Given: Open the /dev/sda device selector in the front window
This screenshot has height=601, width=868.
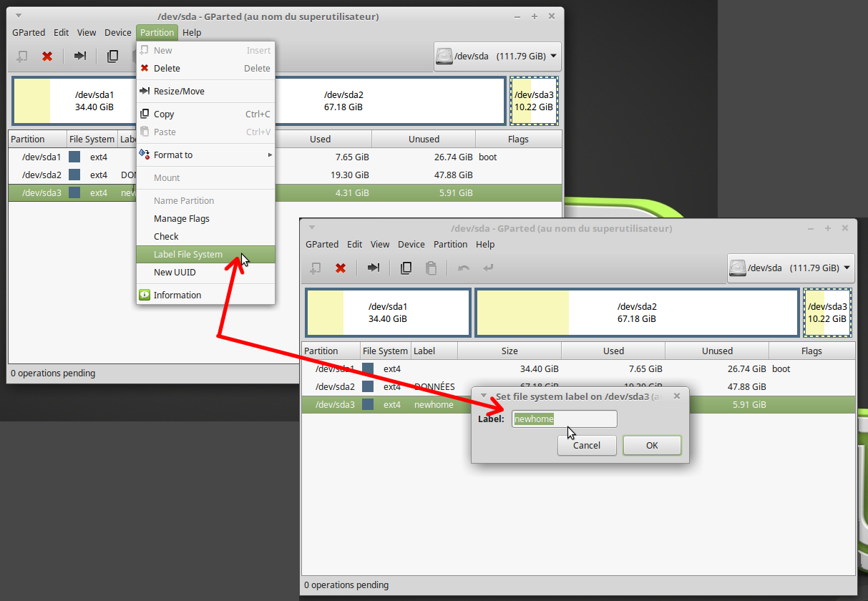Looking at the screenshot, I should 791,268.
